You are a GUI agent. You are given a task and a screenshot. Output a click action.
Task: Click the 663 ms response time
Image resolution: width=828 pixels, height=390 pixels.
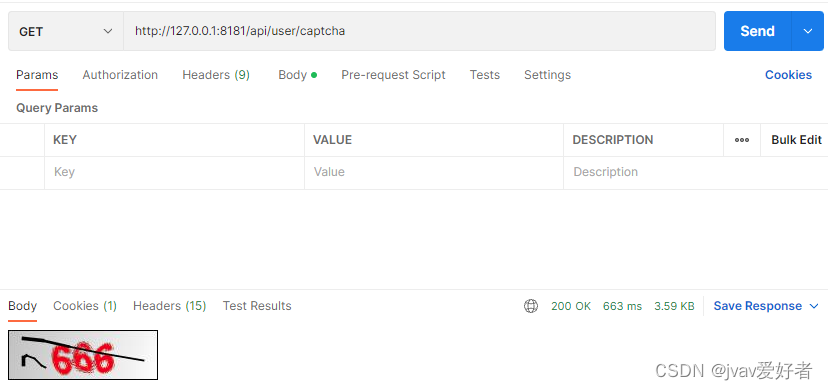pyautogui.click(x=623, y=306)
